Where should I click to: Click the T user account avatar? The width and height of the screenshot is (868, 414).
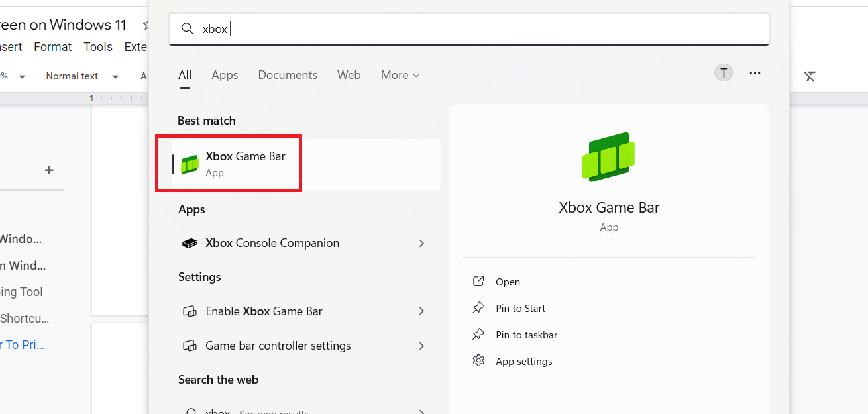point(724,73)
